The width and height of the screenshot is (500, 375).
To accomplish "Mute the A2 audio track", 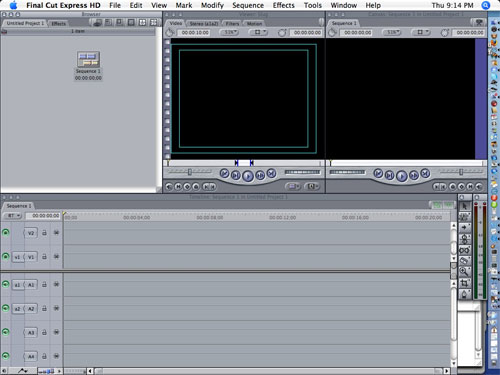I will click(x=6, y=308).
